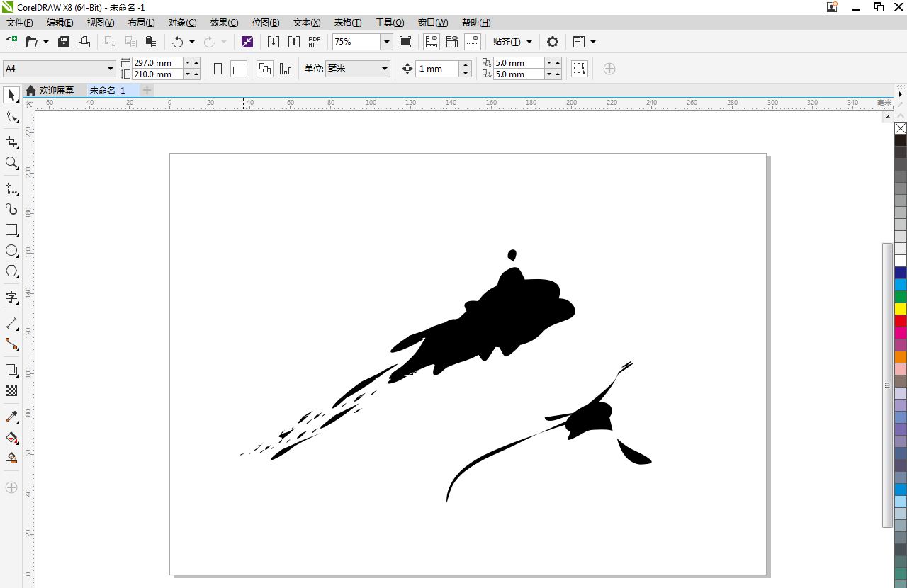Activate the Text tool

point(11,297)
